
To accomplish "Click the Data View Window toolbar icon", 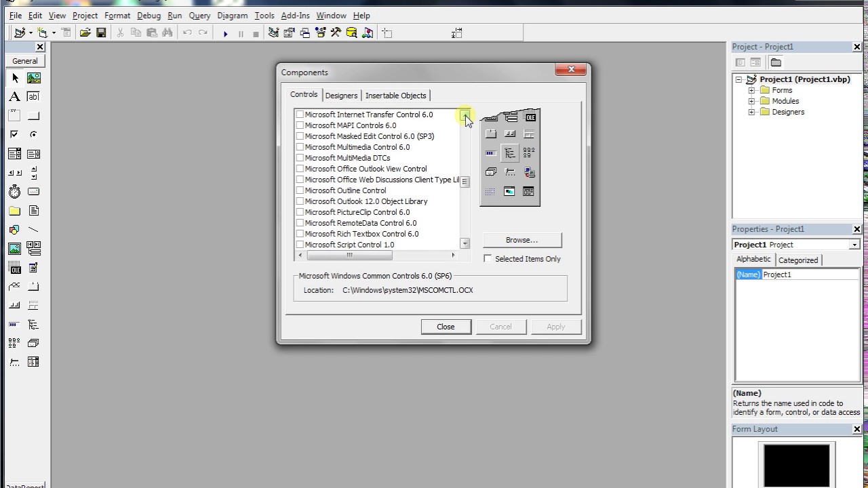I will click(x=351, y=33).
